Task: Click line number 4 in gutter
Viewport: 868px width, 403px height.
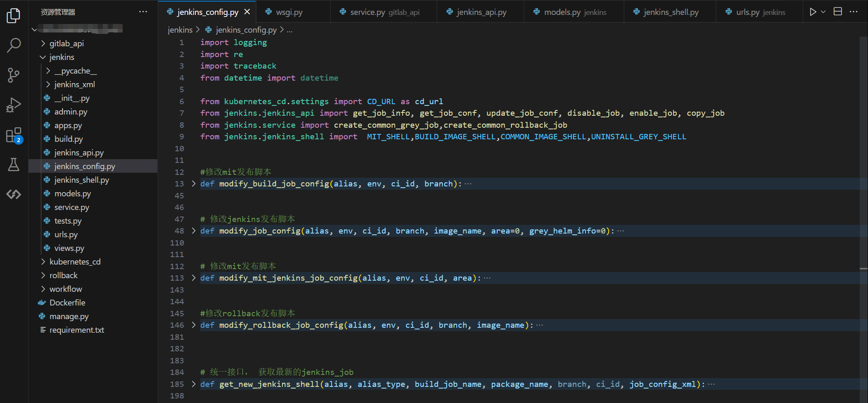Action: (x=182, y=78)
